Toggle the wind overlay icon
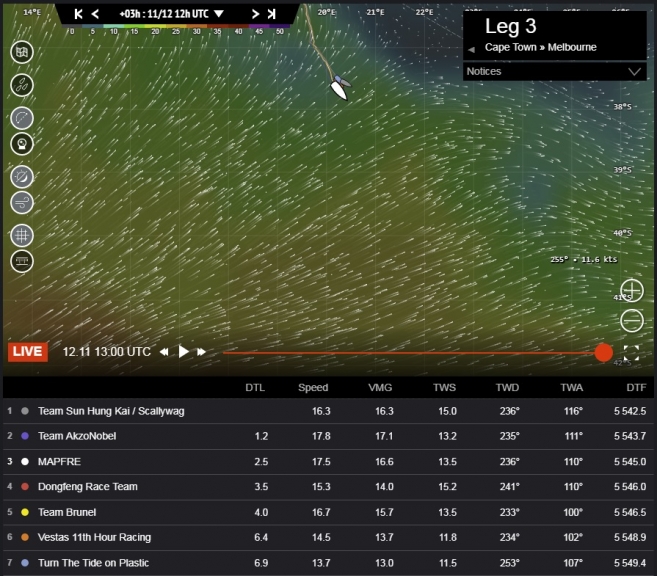 (22, 203)
